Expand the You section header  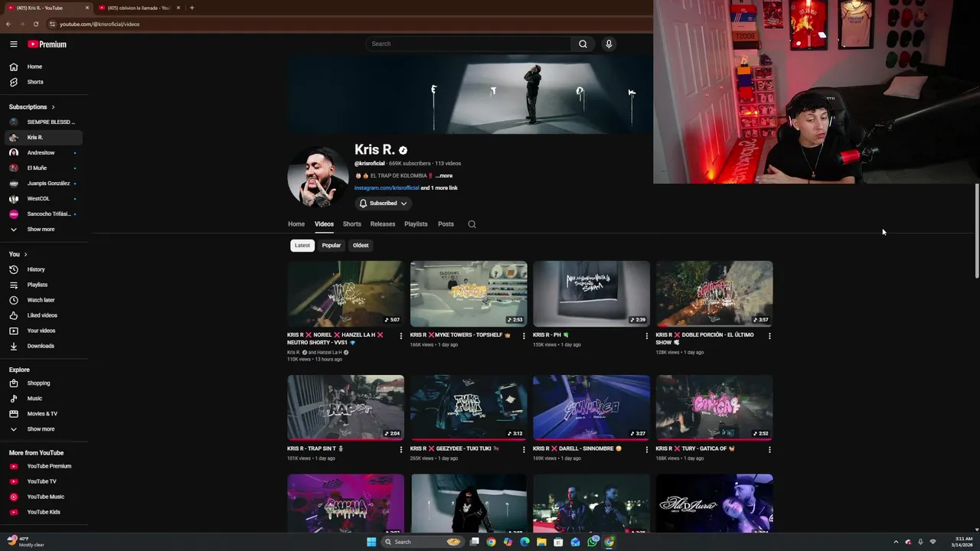18,254
